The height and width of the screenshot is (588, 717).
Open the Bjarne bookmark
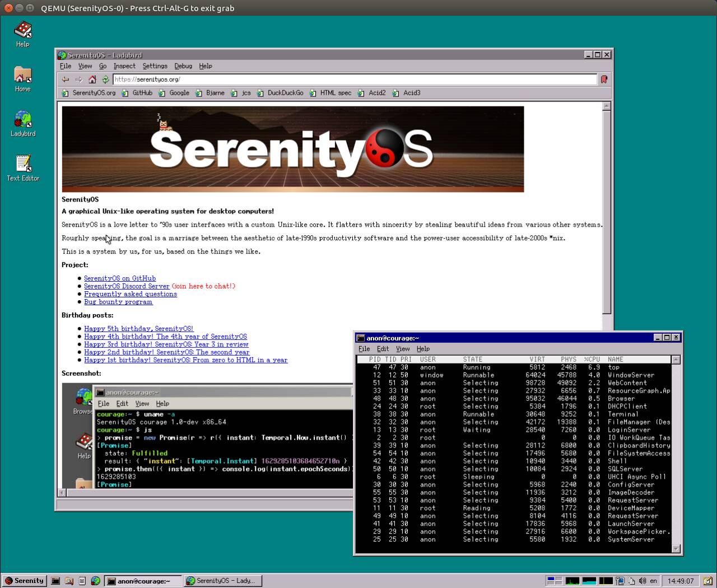(x=209, y=93)
